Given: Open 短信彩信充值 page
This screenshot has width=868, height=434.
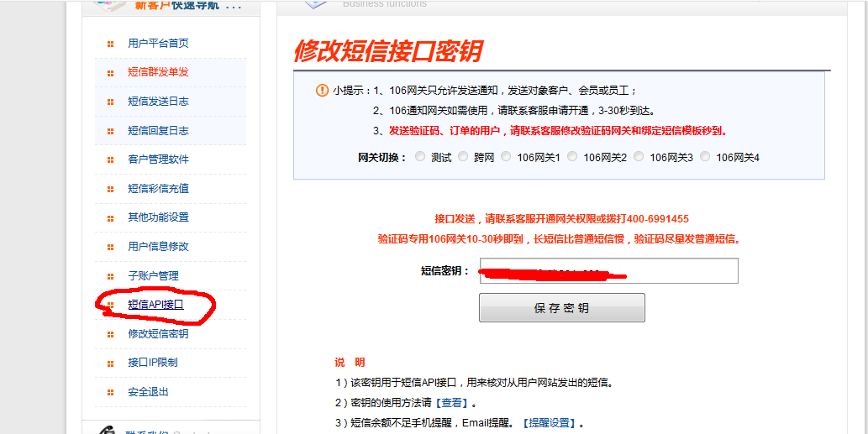Looking at the screenshot, I should pyautogui.click(x=158, y=189).
